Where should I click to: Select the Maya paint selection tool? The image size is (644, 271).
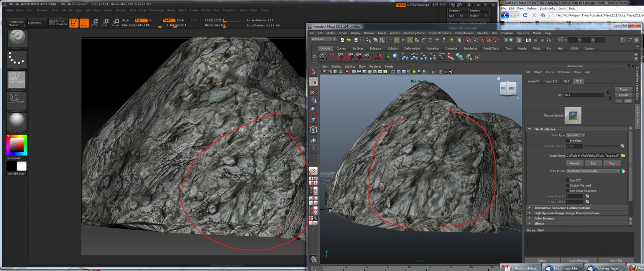tap(314, 91)
